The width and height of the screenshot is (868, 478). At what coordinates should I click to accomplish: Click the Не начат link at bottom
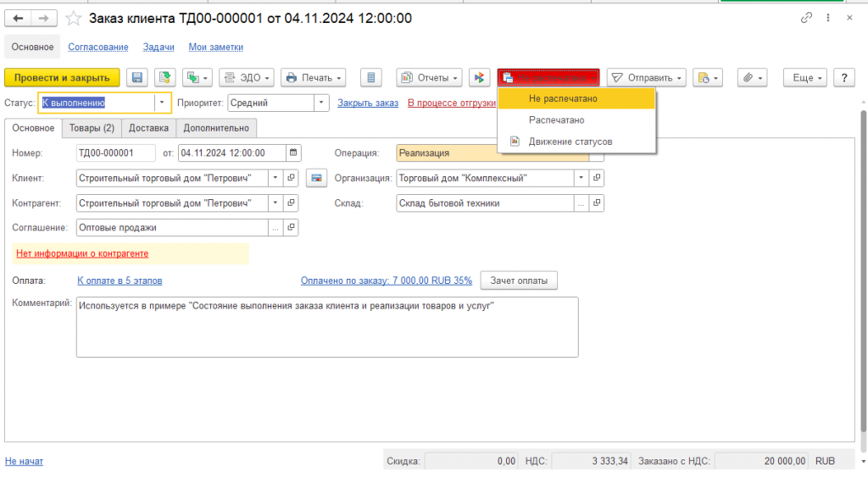pyautogui.click(x=24, y=461)
